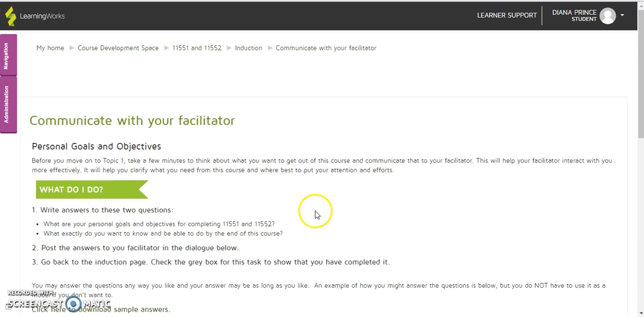Navigate to the Induction breadcrumb link
644x317 pixels.
[x=248, y=48]
